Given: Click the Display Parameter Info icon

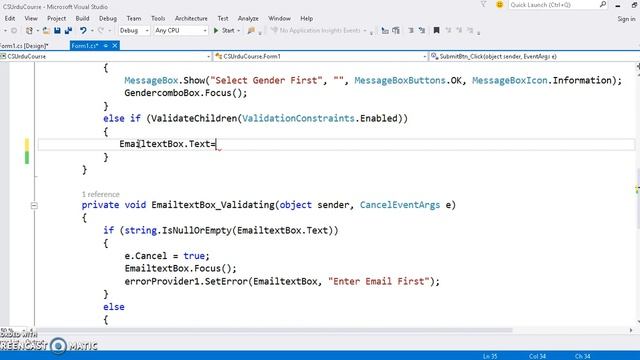Looking at the screenshot, I should [x=396, y=31].
